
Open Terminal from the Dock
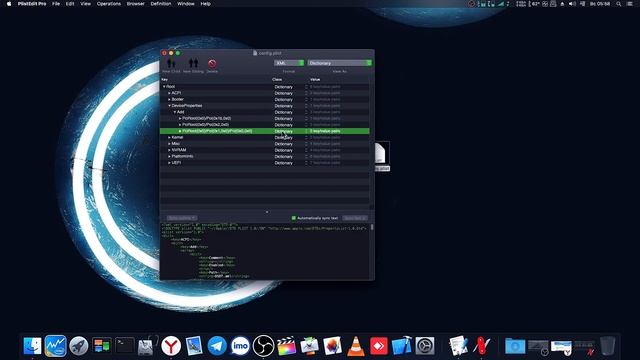[x=124, y=346]
